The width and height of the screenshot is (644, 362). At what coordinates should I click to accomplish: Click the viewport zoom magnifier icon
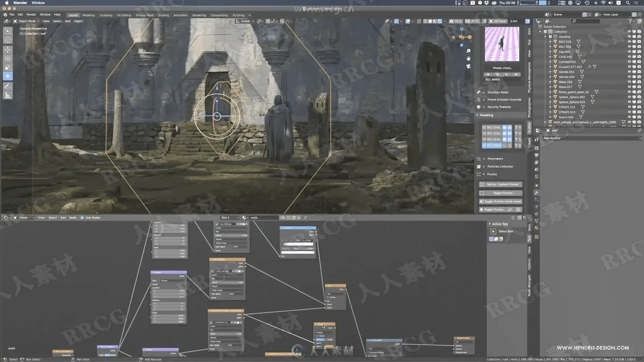(469, 51)
